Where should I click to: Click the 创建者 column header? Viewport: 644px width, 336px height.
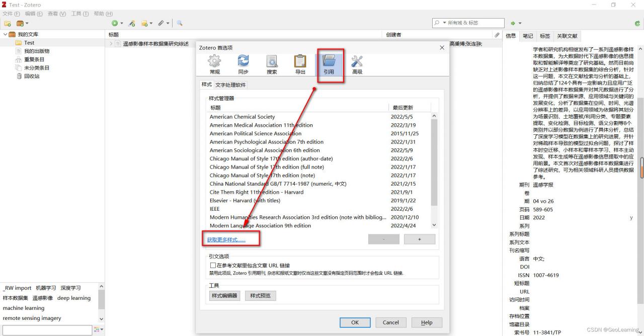click(393, 35)
